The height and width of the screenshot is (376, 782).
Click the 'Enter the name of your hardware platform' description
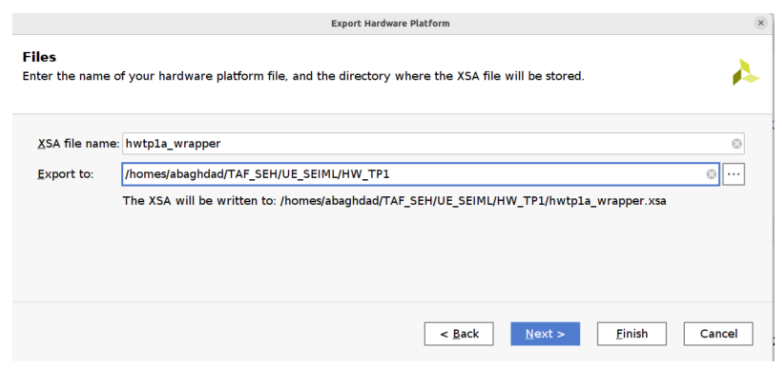pyautogui.click(x=303, y=77)
